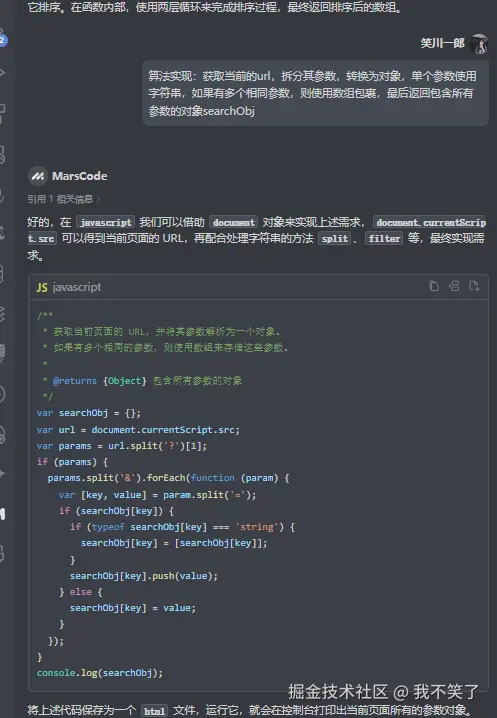Click the inline split code tag
497x718 pixels.
tap(334, 238)
